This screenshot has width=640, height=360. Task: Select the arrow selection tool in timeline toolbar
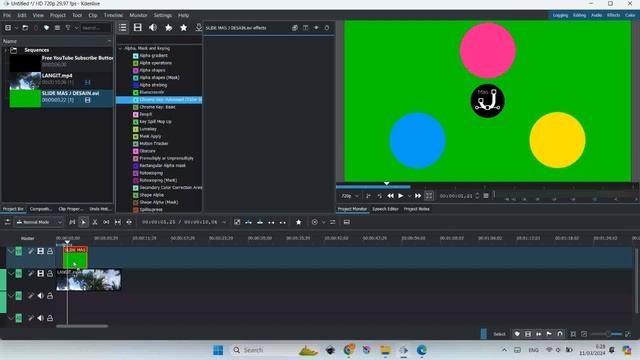[83, 222]
